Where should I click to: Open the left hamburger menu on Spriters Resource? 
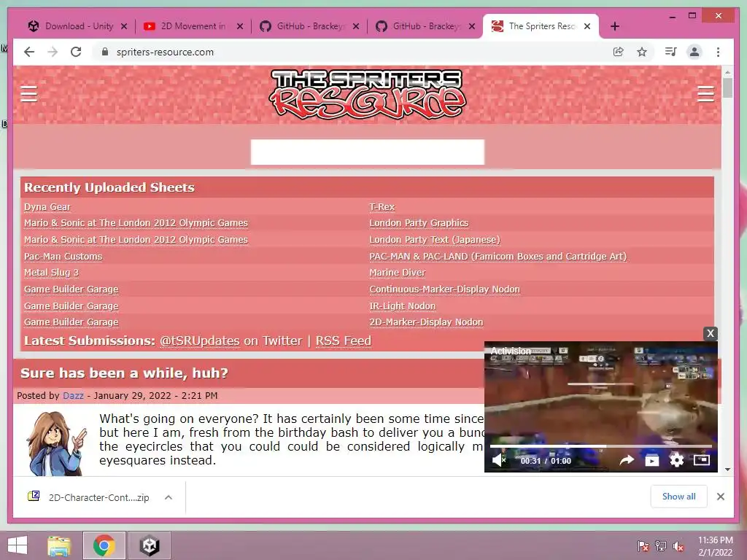(28, 94)
